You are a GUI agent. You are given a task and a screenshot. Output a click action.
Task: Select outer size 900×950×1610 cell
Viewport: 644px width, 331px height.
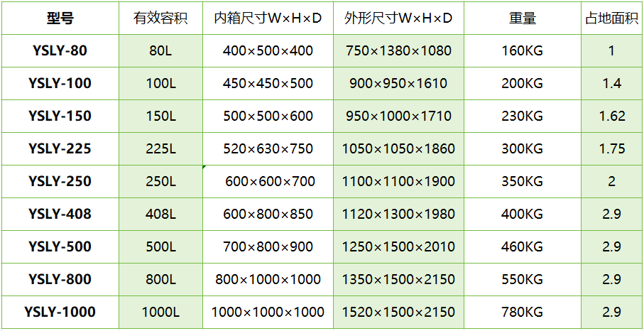pyautogui.click(x=398, y=83)
